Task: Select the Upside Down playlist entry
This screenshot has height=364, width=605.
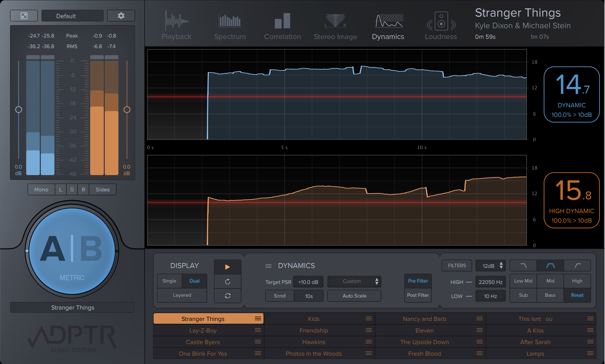Action: [425, 342]
